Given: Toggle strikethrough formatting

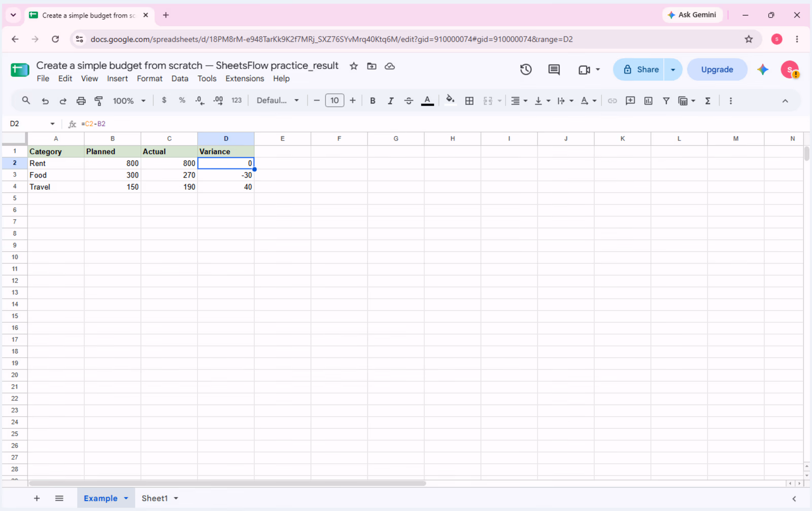Looking at the screenshot, I should click(x=409, y=101).
